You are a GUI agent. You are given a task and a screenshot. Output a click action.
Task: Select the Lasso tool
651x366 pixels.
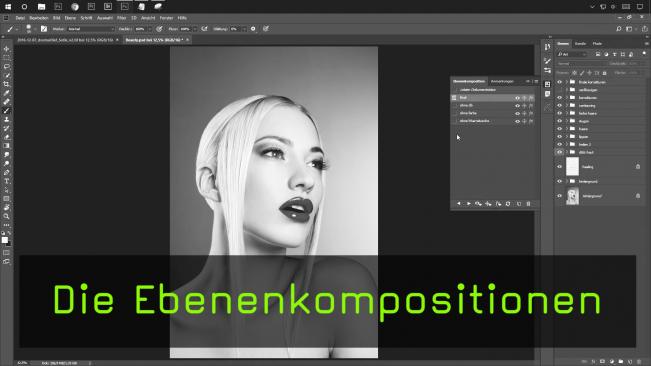point(6,66)
